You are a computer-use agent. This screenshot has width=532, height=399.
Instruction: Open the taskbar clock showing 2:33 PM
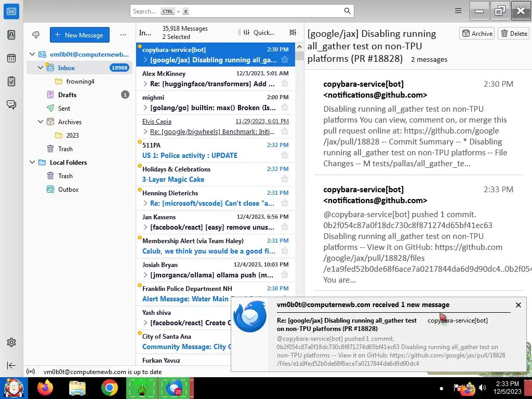(x=507, y=388)
